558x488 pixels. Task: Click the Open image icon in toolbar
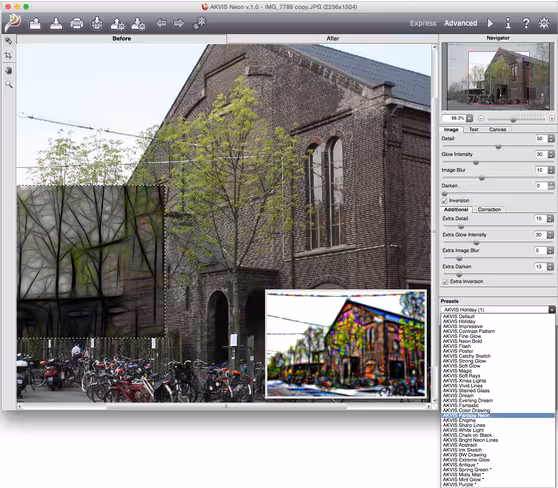click(x=35, y=23)
